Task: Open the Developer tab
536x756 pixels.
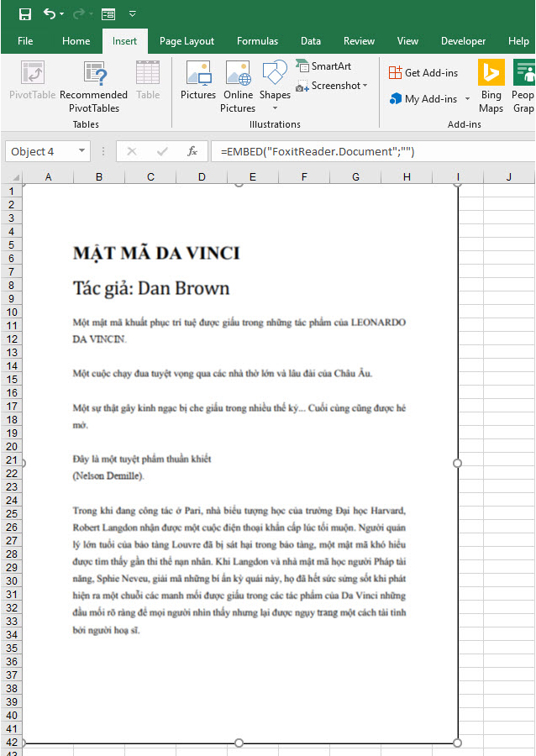Action: pyautogui.click(x=463, y=41)
